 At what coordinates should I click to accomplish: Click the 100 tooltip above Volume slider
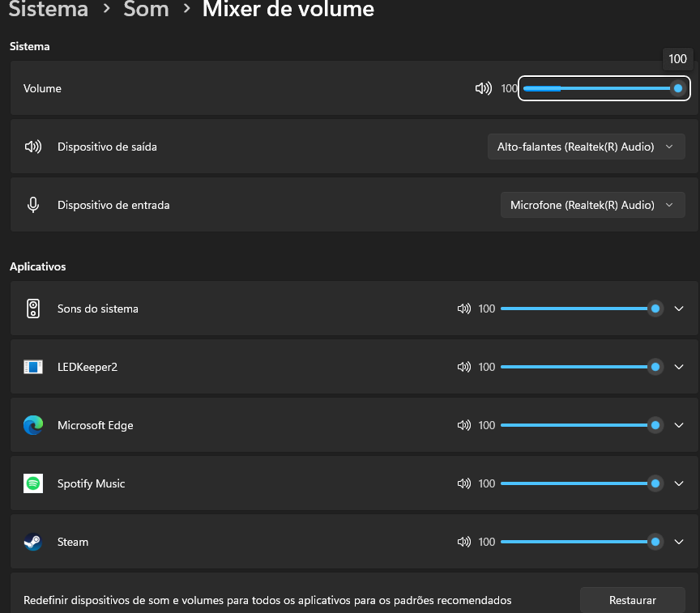pos(677,58)
